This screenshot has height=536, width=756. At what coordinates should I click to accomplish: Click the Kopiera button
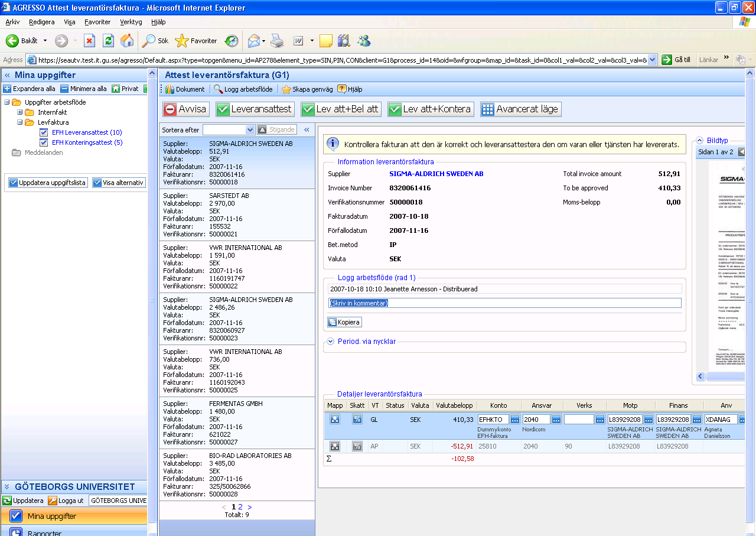pyautogui.click(x=344, y=322)
